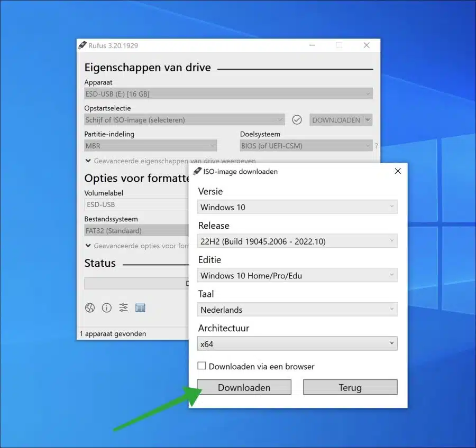Open Rufus settings sliders icon
This screenshot has height=448, width=476.
pos(123,308)
